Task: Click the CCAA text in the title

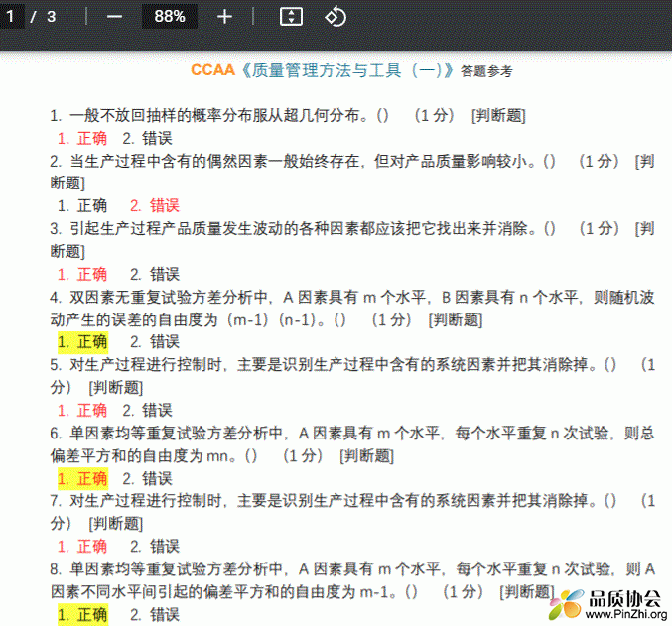Action: click(213, 69)
